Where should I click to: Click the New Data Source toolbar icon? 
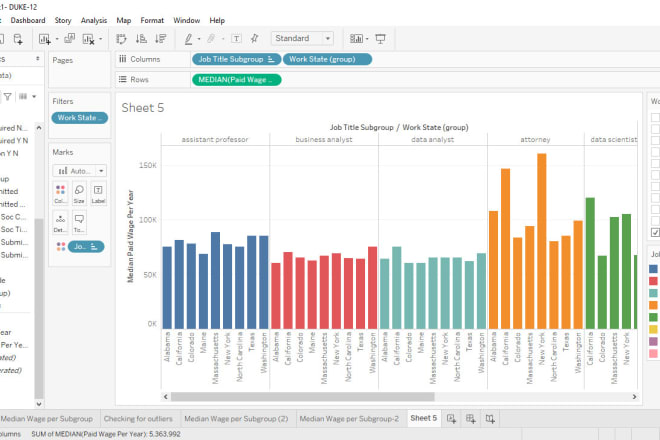(18, 39)
